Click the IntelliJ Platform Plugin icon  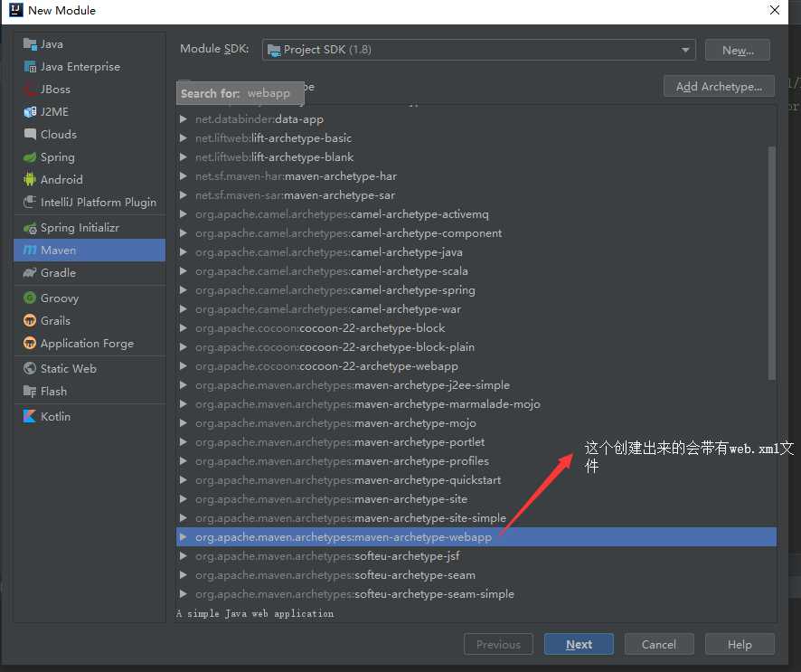[30, 202]
